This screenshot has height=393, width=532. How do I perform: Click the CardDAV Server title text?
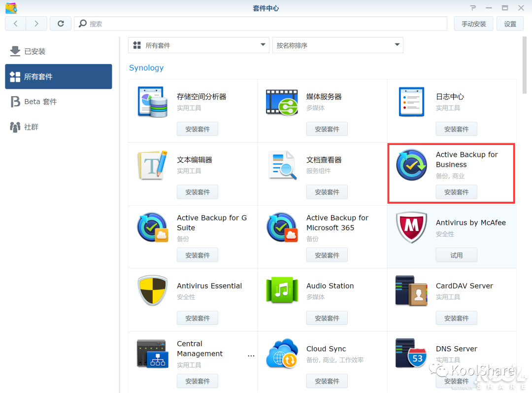[464, 286]
